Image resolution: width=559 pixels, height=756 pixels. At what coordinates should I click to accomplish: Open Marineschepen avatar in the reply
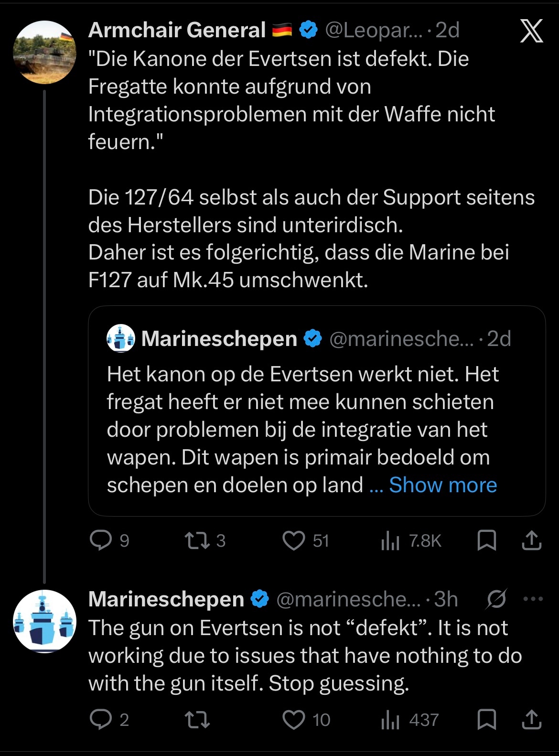(x=44, y=621)
